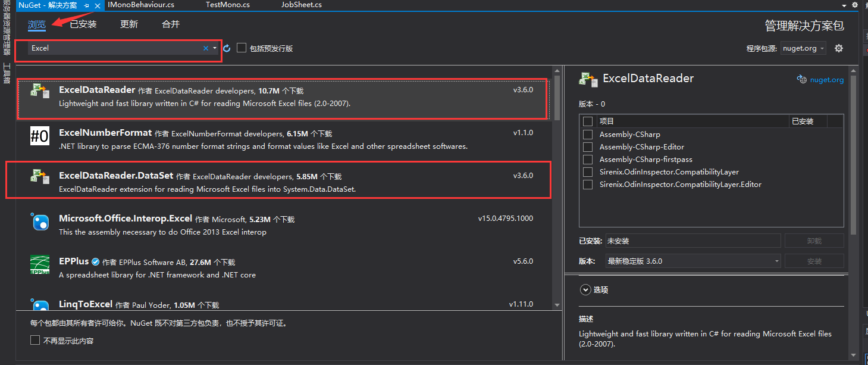Click the ExcelDataReader.DataSet package icon
868x365 pixels.
click(40, 176)
